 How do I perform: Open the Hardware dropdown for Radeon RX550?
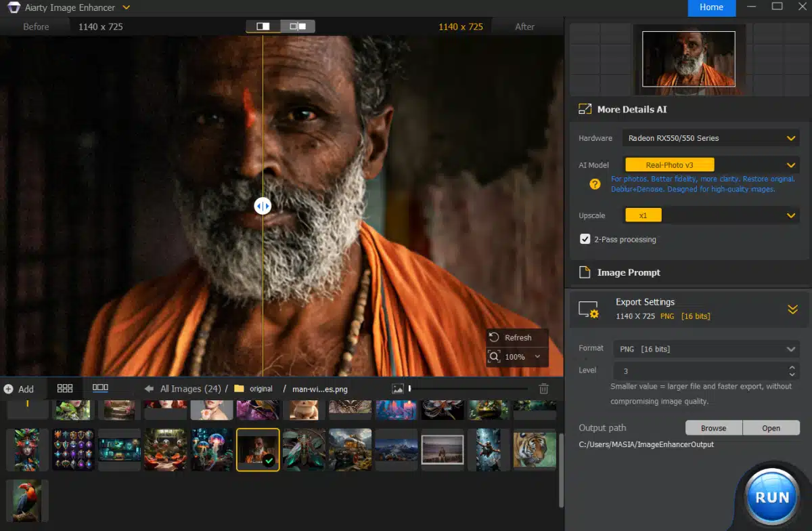click(x=710, y=137)
